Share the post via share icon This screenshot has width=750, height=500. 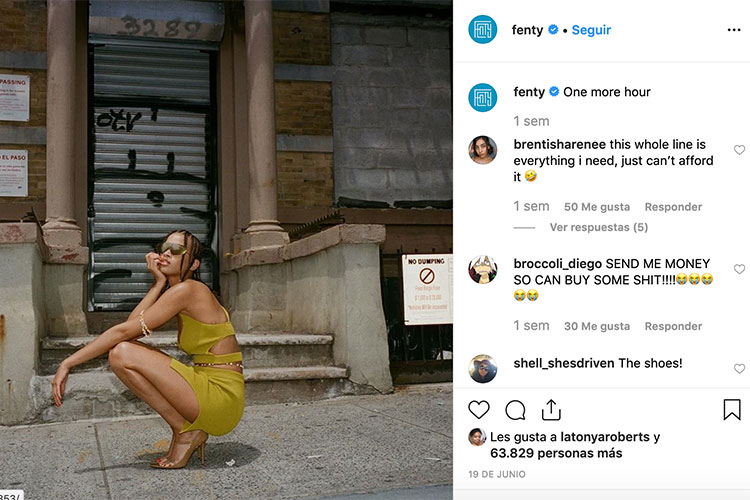[551, 410]
